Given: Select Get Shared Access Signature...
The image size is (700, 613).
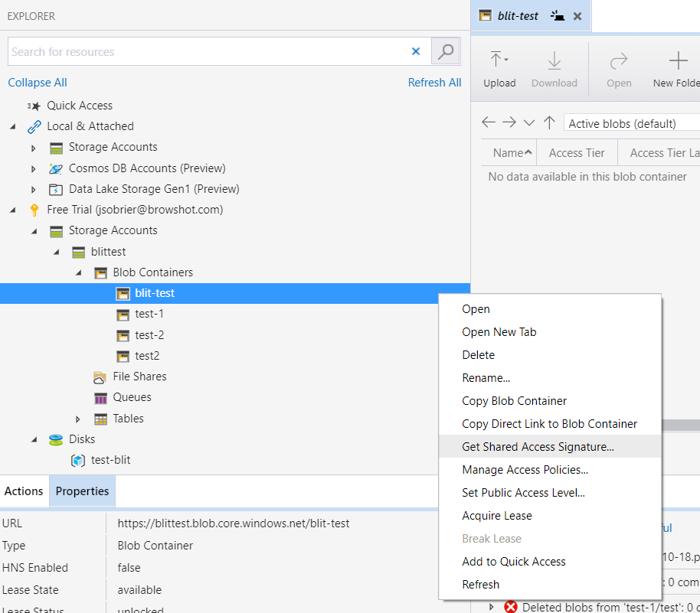Looking at the screenshot, I should click(550, 447).
